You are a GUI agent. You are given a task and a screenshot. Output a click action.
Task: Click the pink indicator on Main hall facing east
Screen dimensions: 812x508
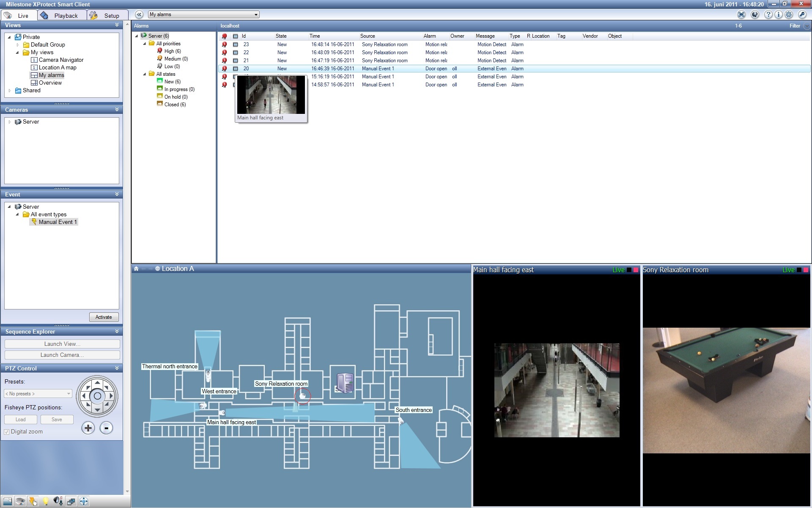pyautogui.click(x=636, y=270)
